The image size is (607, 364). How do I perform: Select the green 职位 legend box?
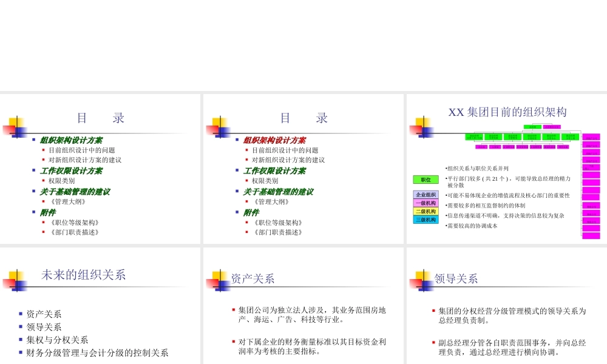coord(426,180)
